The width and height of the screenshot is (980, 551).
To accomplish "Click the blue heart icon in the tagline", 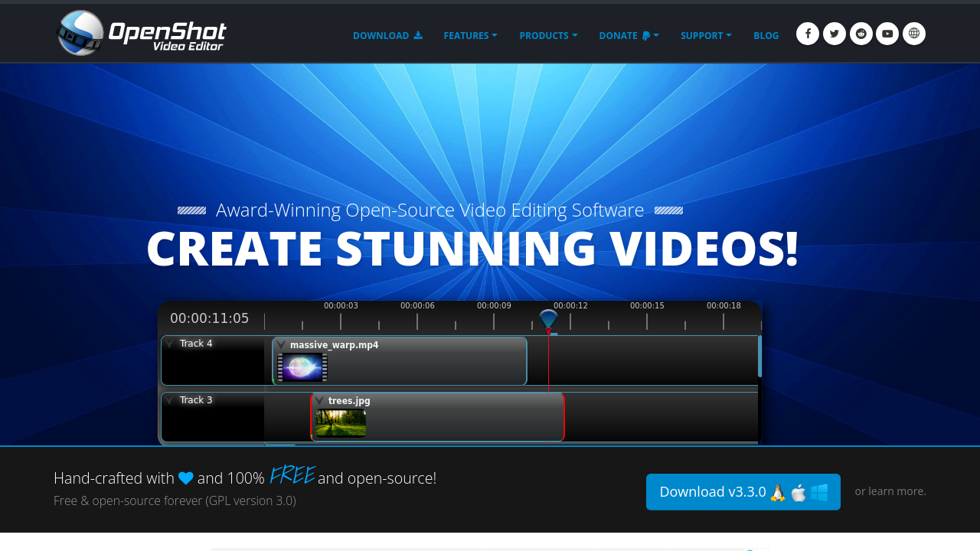I will 186,478.
